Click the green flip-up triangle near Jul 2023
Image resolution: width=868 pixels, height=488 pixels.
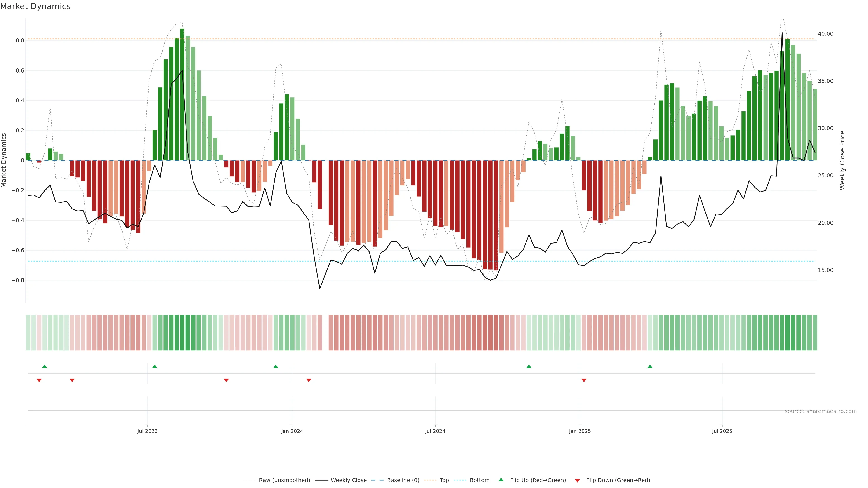155,366
